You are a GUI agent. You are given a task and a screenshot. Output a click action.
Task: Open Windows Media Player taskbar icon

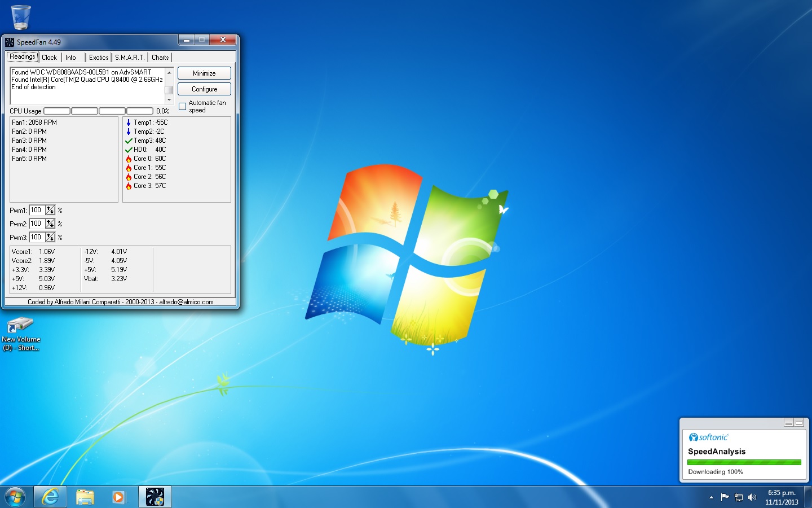coord(119,497)
